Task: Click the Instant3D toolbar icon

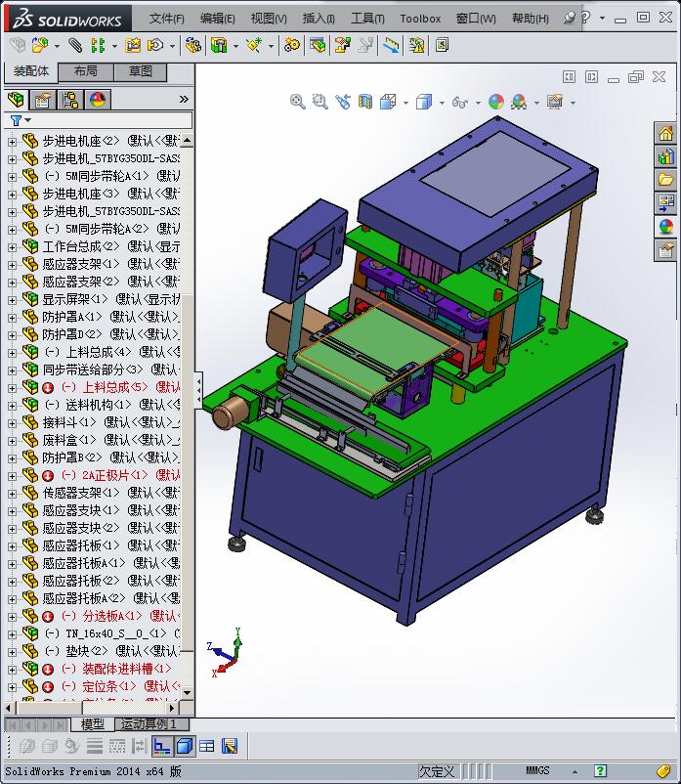Action: point(442,46)
